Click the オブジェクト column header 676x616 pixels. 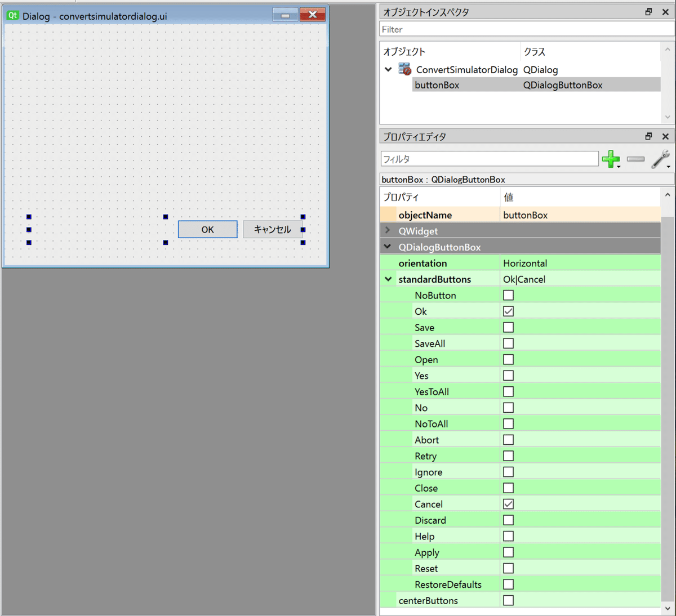point(450,51)
